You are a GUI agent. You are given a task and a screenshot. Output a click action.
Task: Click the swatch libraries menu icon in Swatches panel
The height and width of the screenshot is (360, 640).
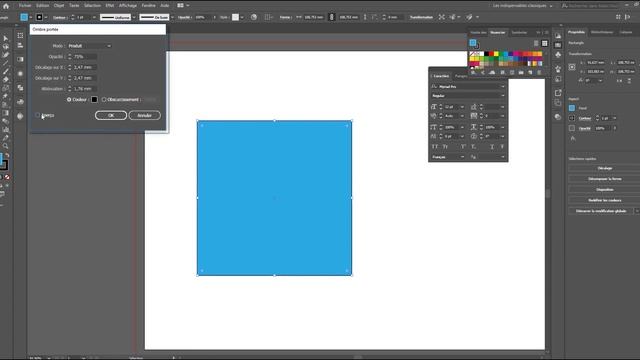[x=473, y=72]
